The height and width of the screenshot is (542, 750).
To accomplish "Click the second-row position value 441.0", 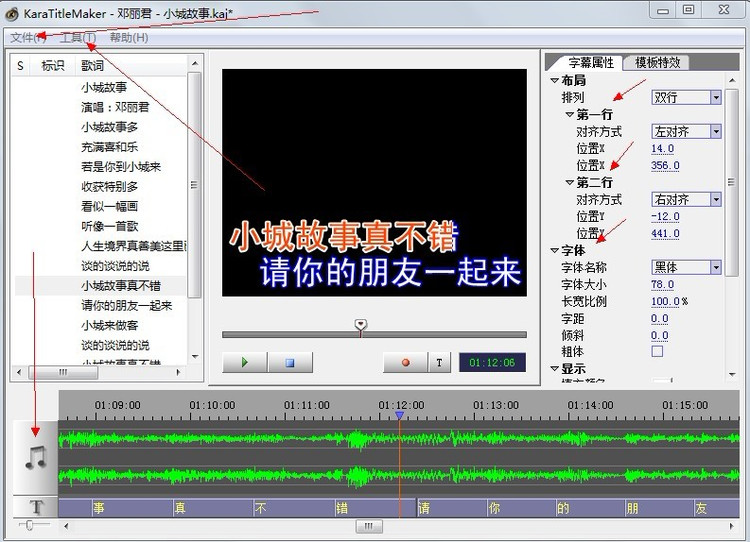I will click(x=665, y=233).
